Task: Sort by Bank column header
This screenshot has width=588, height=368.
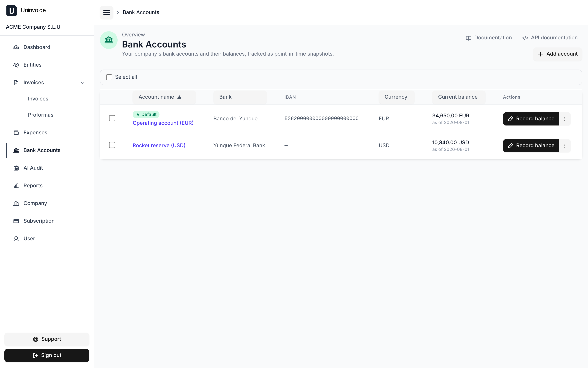Action: (240, 97)
